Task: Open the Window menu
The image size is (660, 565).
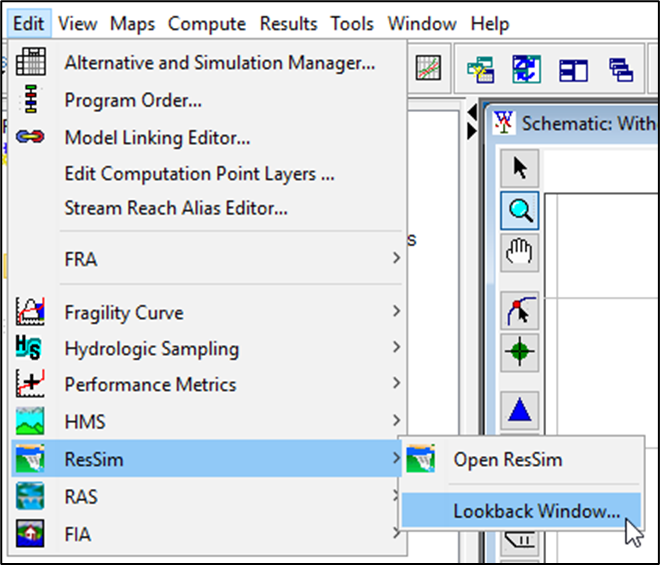Action: [422, 24]
